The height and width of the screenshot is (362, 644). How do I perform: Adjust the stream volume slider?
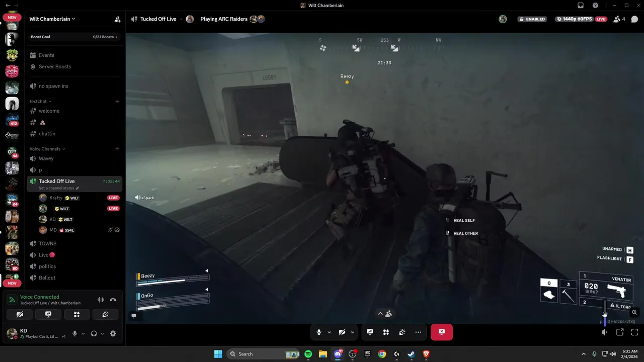click(x=605, y=312)
